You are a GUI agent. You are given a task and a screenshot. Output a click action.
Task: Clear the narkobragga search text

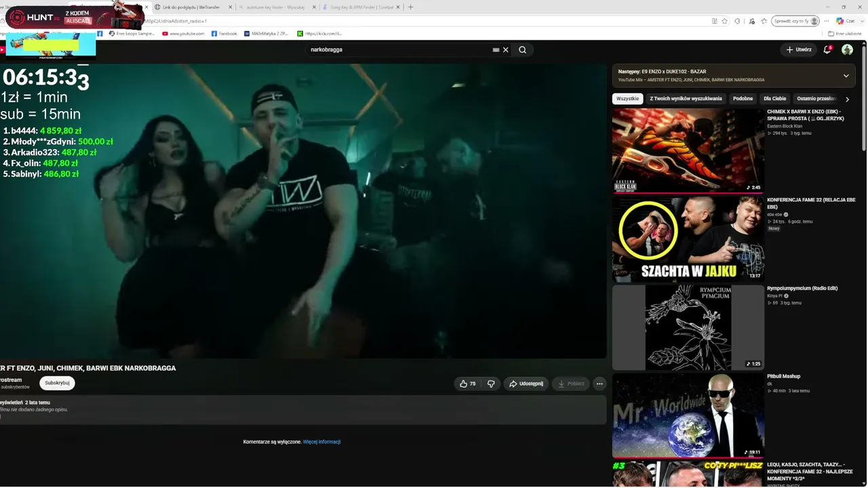505,49
